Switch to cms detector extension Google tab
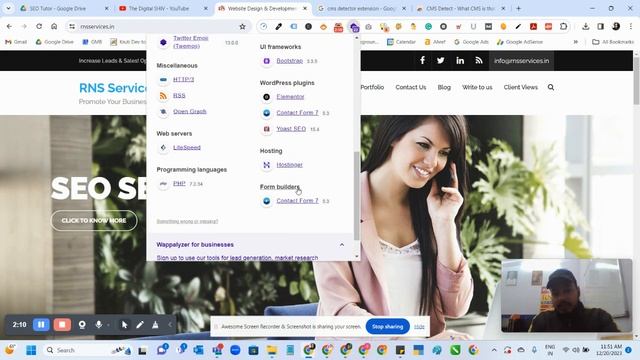The height and width of the screenshot is (360, 640). 362,8
